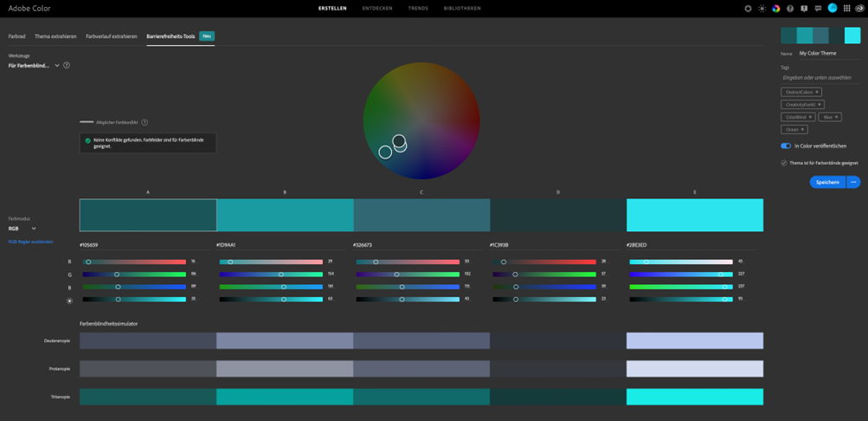Click the theme Name input field
The width and height of the screenshot is (868, 421).
click(x=829, y=53)
